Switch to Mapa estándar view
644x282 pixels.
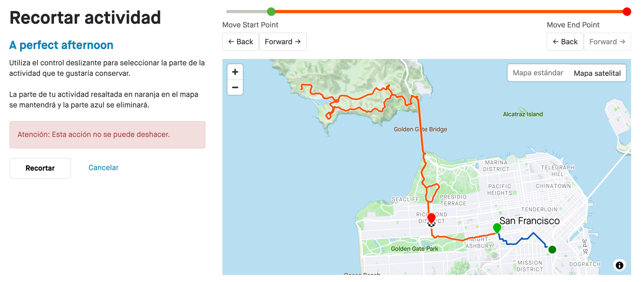point(538,73)
